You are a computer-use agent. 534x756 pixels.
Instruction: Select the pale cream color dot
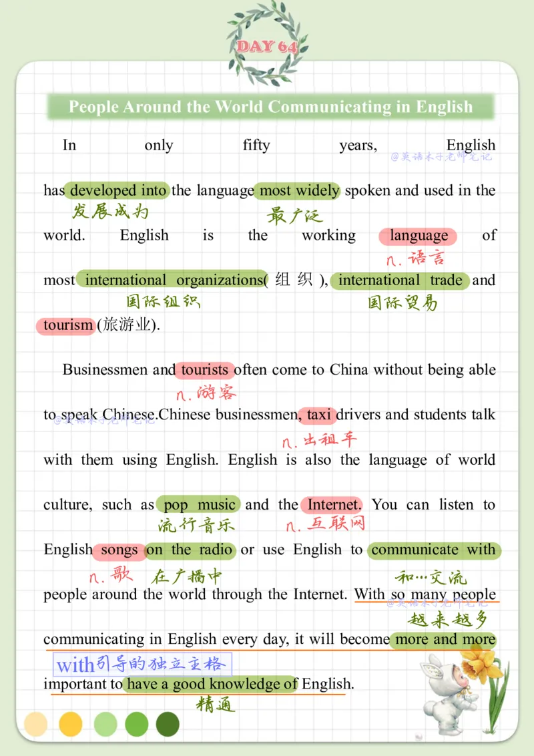35,724
